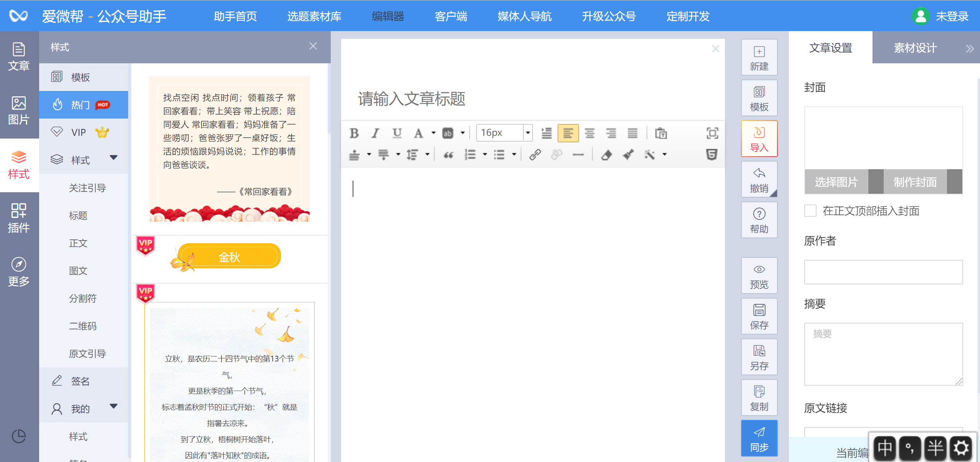Open 媒体人导航 in top navigation
This screenshot has width=980, height=462.
(525, 16)
